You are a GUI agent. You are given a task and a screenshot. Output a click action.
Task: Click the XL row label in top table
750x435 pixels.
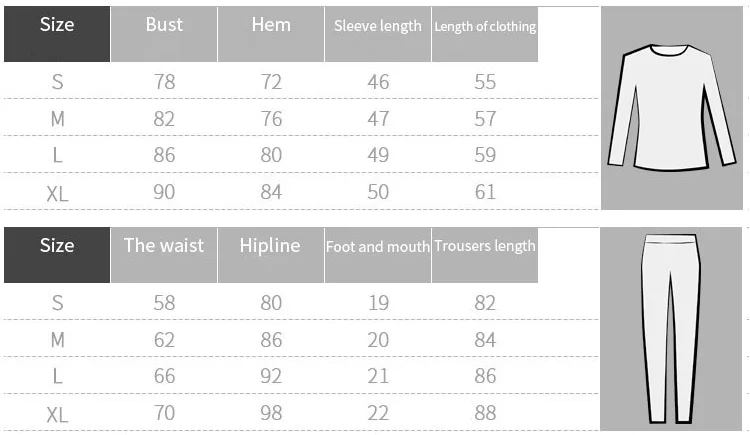click(x=57, y=194)
